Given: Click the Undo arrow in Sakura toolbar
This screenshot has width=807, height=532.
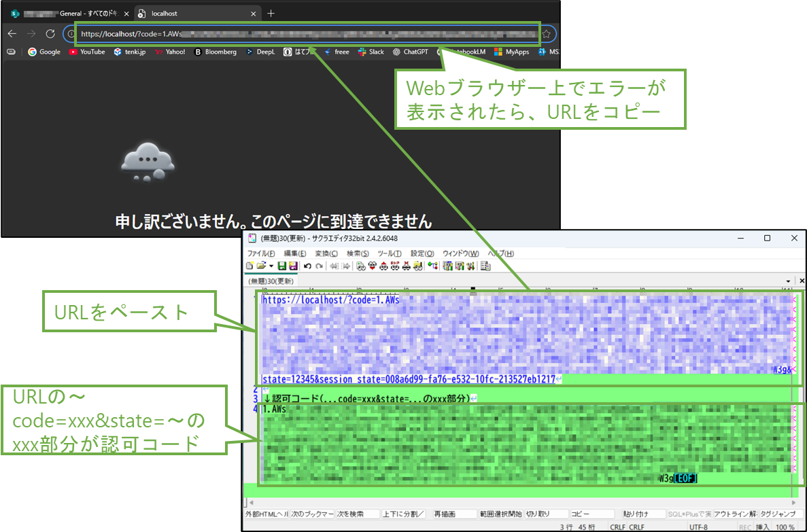Looking at the screenshot, I should (x=307, y=266).
